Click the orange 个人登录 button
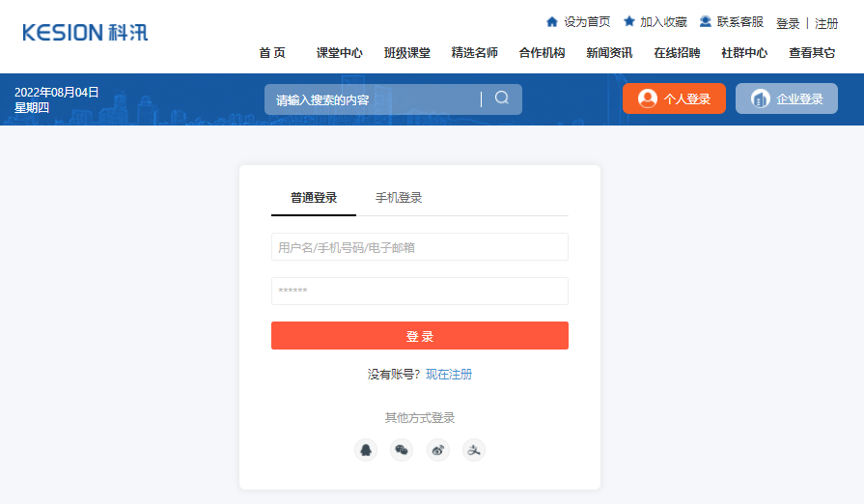This screenshot has width=864, height=504. [x=674, y=98]
